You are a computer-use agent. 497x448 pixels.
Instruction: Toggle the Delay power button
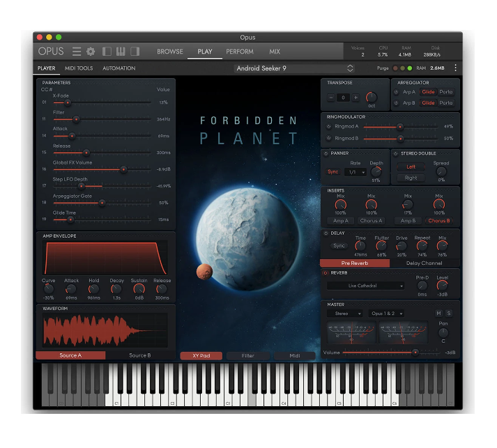tap(326, 233)
